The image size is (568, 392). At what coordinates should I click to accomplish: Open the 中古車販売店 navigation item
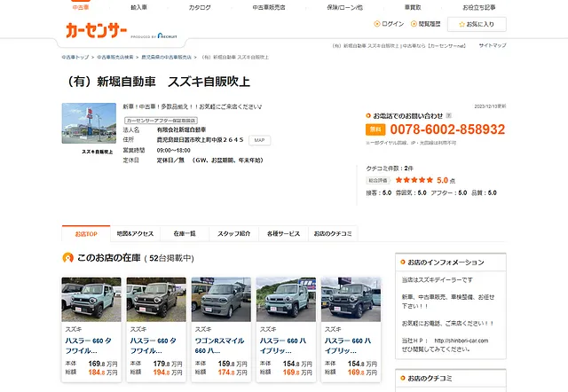tap(269, 7)
